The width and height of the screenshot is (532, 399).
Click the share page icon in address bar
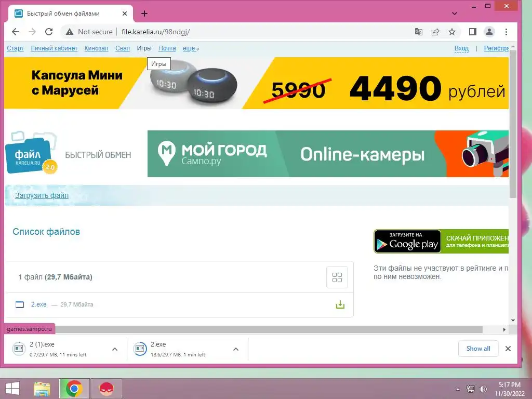[435, 32]
